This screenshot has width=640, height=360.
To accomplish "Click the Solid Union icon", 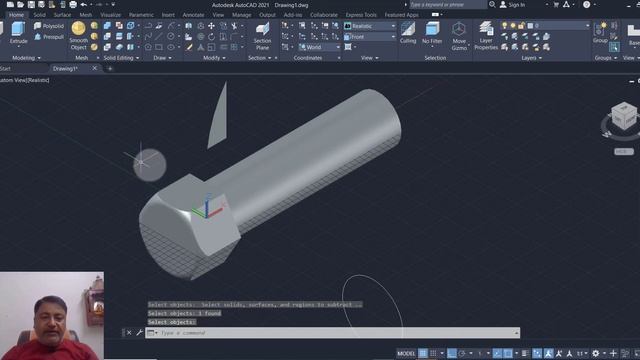I will pyautogui.click(x=107, y=26).
